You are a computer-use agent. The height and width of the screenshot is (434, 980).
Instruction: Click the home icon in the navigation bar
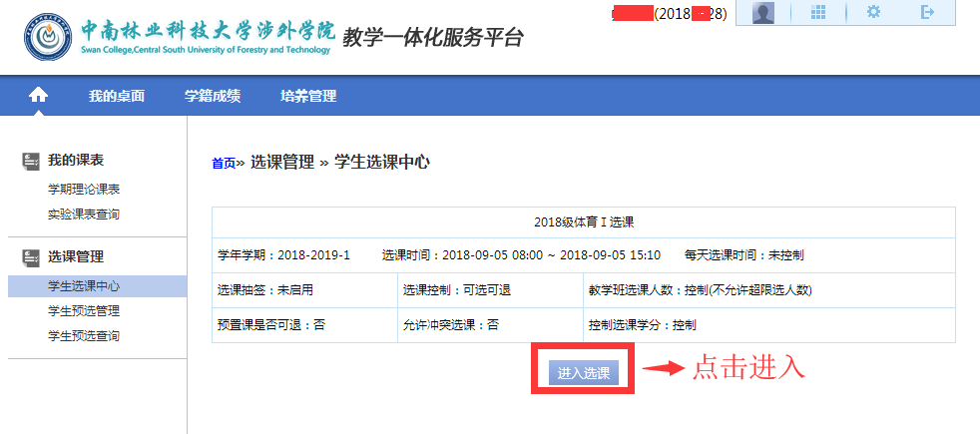39,95
